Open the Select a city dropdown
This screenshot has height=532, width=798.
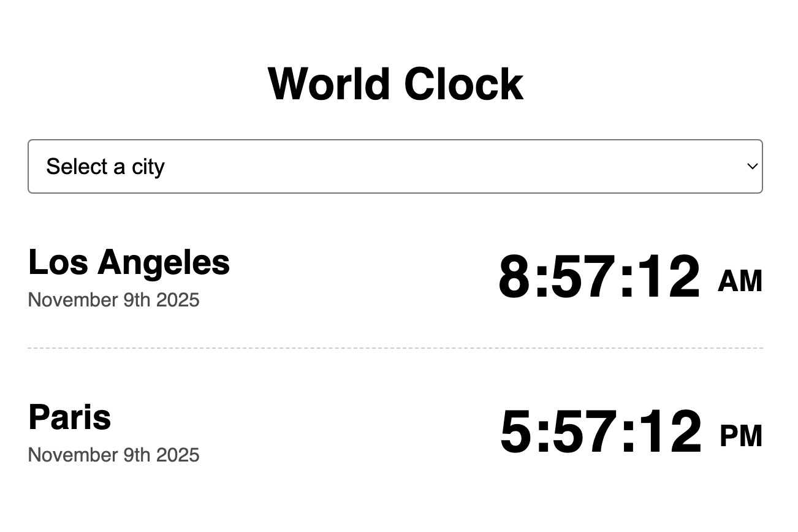[x=394, y=166]
